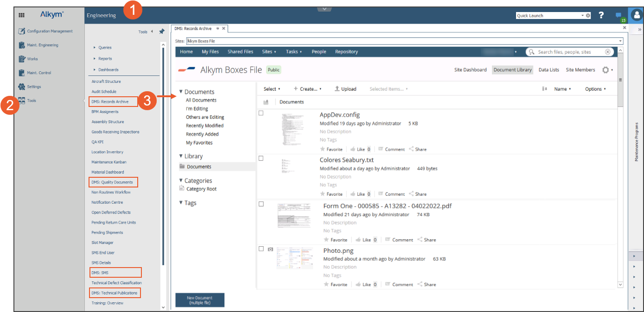
Task: Click the New Document (multiple file) button
Action: click(200, 300)
